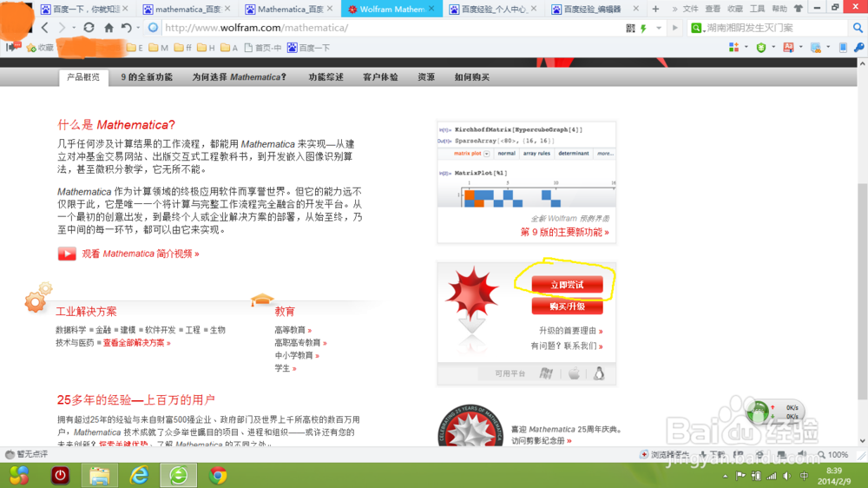Click the blue key password icon

coord(858,48)
